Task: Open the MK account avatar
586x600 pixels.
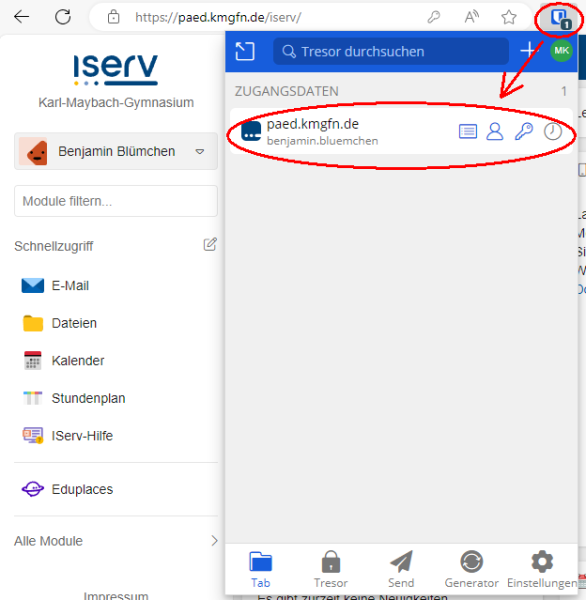Action: point(562,51)
